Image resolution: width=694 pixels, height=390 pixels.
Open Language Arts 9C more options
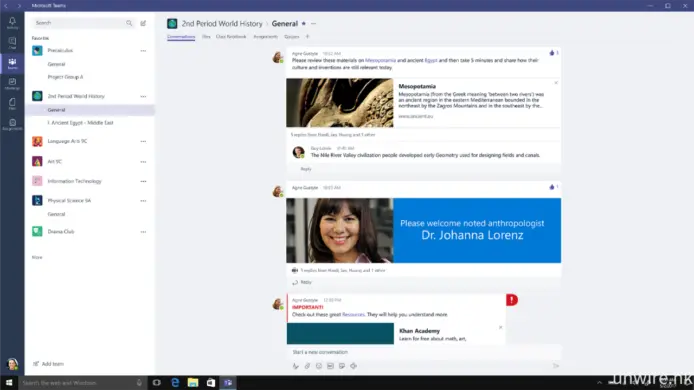(143, 141)
